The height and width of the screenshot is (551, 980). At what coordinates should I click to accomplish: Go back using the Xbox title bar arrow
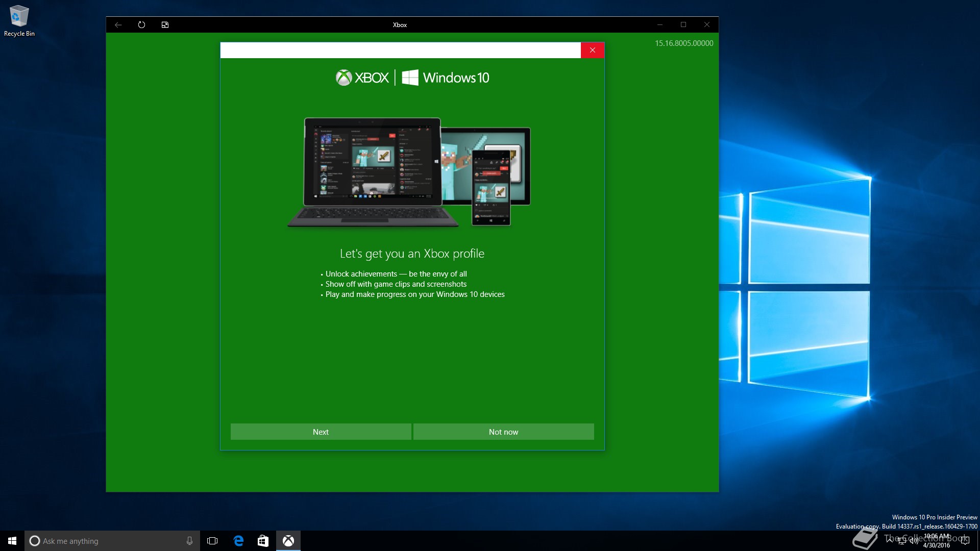click(x=118, y=24)
